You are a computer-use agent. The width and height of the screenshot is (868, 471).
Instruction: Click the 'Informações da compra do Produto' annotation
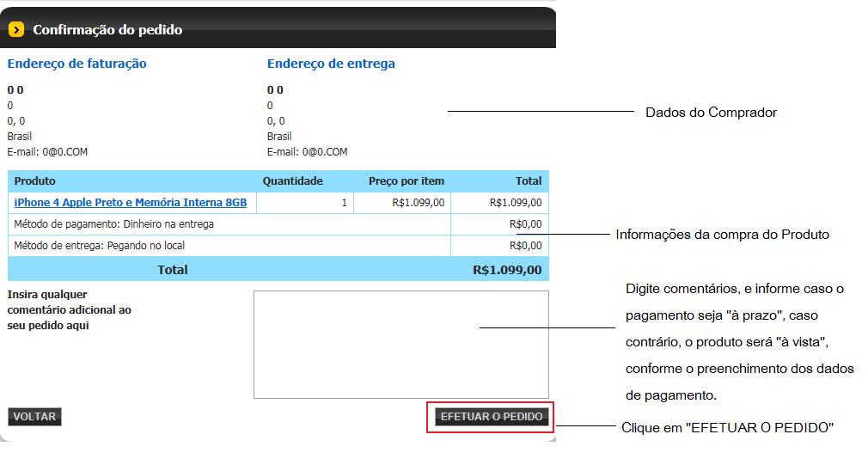(722, 235)
